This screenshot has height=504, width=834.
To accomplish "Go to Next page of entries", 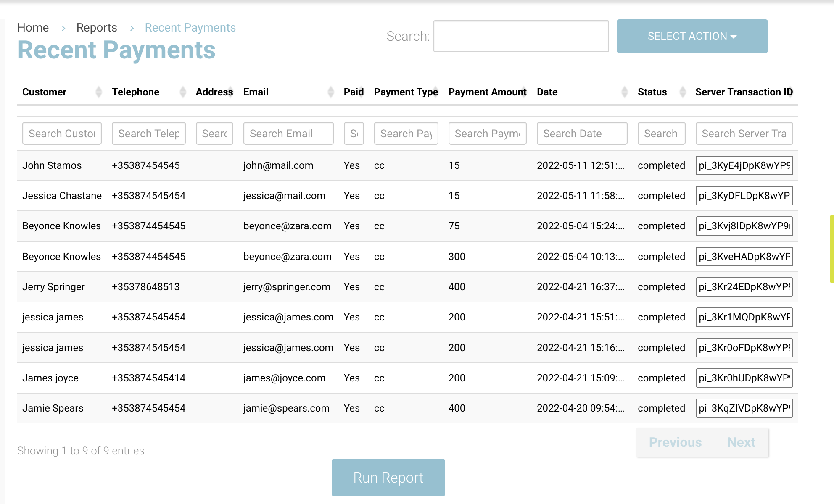I will coord(741,442).
